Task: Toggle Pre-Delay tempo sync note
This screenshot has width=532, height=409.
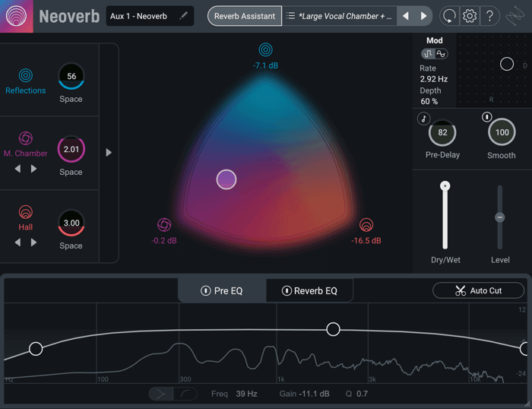Action: click(x=424, y=119)
